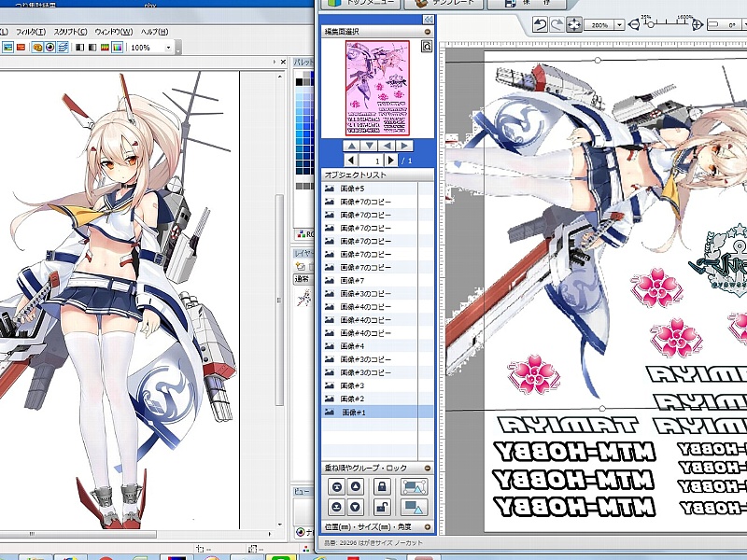747x560 pixels.
Task: Select the pink label sheet thumbnail
Action: pyautogui.click(x=377, y=88)
